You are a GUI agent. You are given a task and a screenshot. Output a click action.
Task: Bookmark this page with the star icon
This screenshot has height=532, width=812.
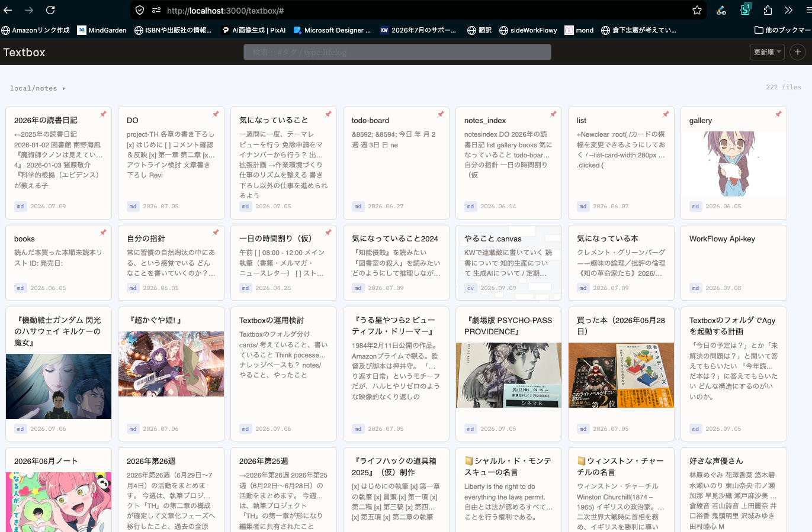click(x=697, y=10)
